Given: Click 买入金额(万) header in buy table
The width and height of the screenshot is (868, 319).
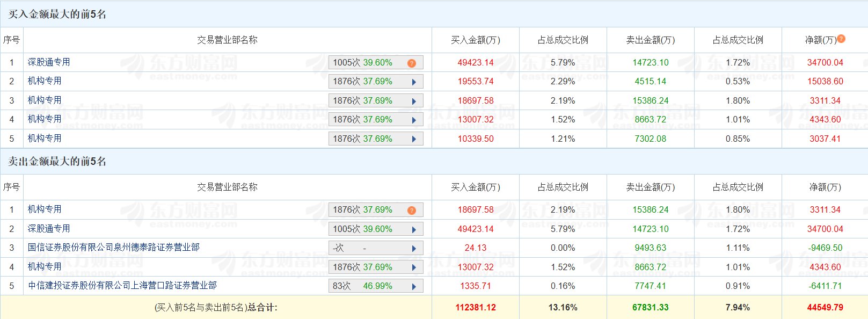Looking at the screenshot, I should click(475, 40).
